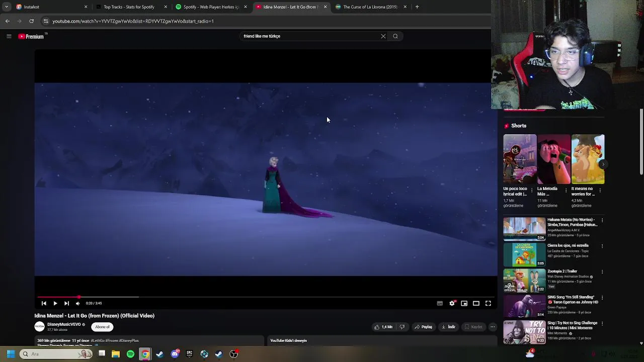Open options for Hakuna Matata video
Screen dimensions: 644x362
coord(602,220)
